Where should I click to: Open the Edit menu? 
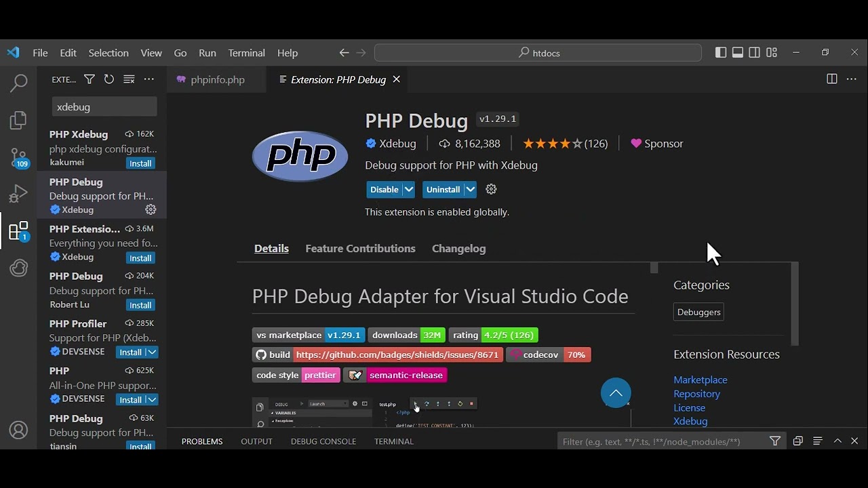[x=68, y=53]
